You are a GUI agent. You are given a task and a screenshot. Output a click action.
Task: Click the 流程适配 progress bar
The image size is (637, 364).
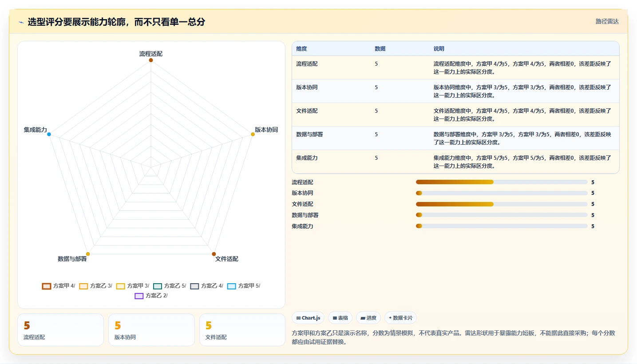pyautogui.click(x=502, y=182)
